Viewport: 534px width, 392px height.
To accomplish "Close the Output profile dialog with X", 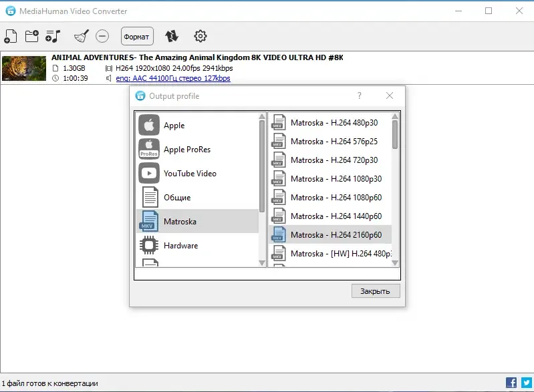I will pos(390,95).
